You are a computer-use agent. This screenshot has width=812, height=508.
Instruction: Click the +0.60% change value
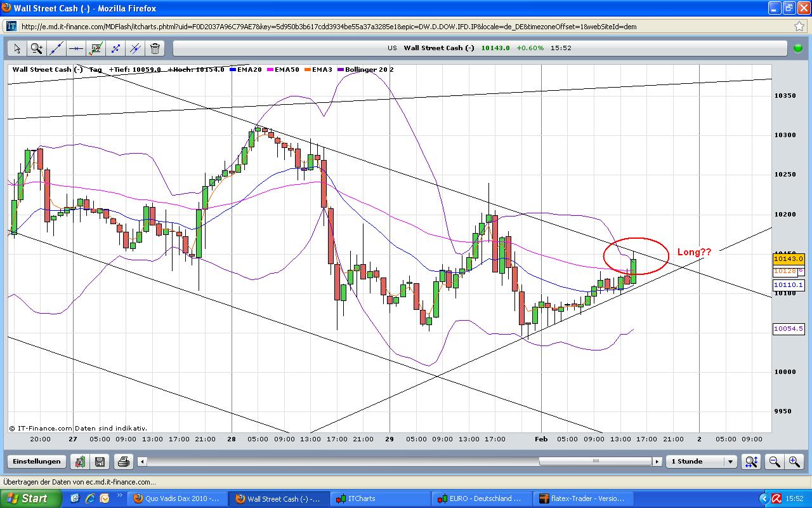tap(530, 48)
